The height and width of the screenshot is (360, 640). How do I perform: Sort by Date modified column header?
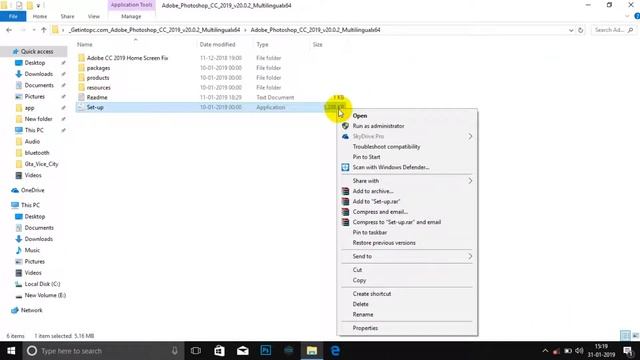(x=217, y=44)
